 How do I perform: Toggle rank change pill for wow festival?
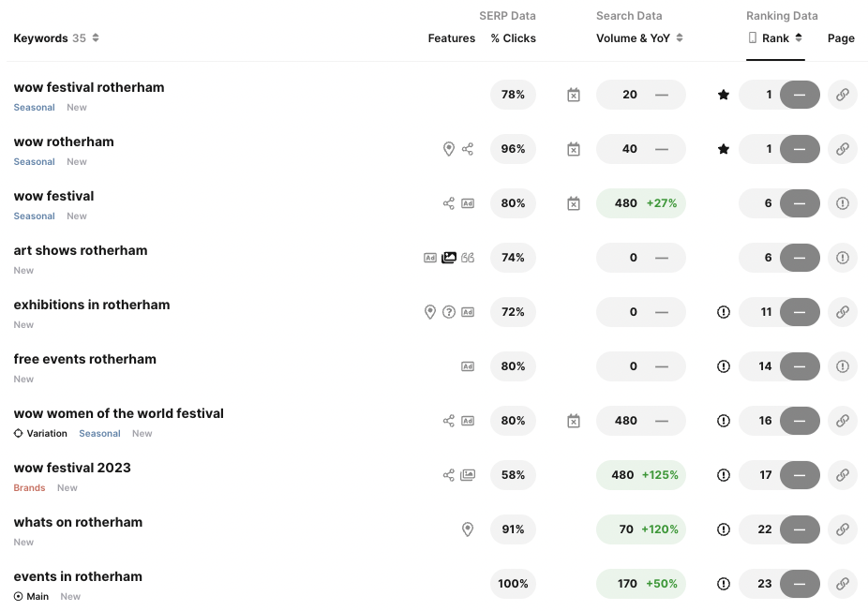click(800, 203)
